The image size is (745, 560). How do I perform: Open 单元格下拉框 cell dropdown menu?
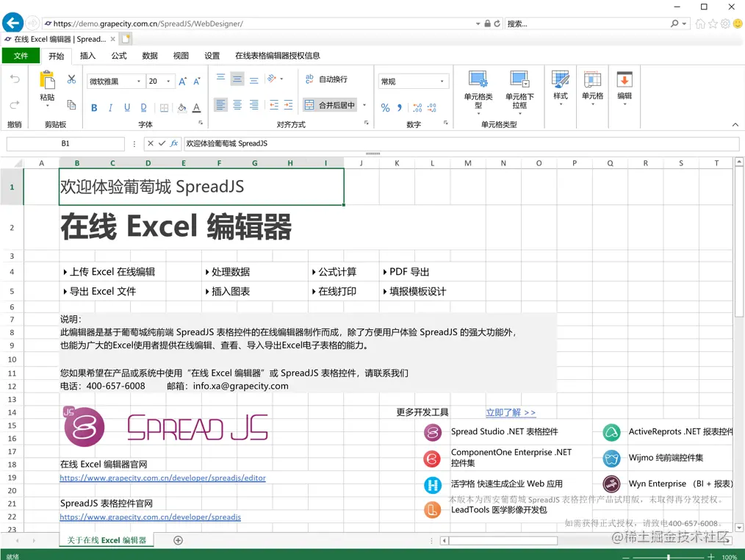[519, 92]
